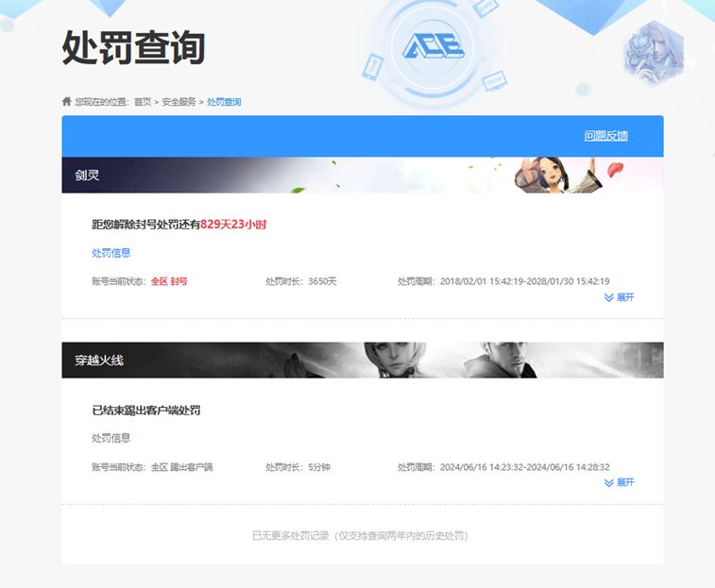Click period 2024/06/16 14:23:32-2024/06/16 14:28:32
Viewport: 715px width, 588px height.
coord(525,467)
